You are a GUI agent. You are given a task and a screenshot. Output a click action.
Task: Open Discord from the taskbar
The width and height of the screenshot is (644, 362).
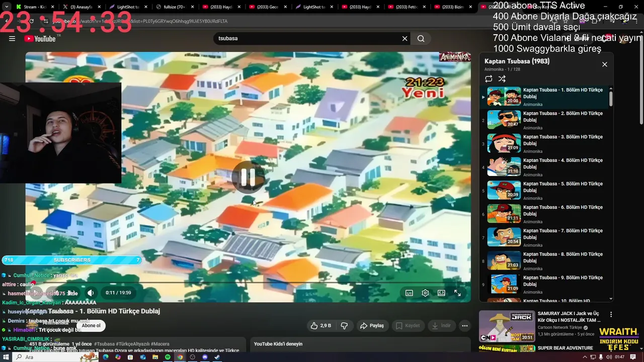(205, 357)
